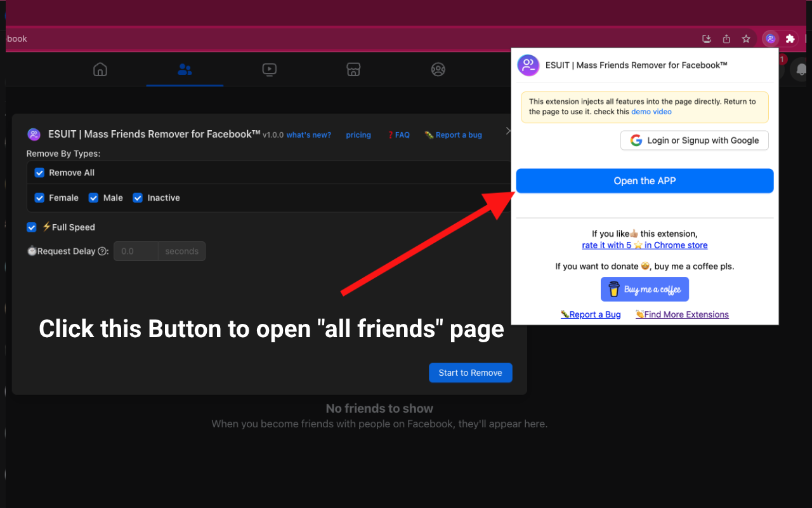Viewport: 812px width, 508px height.
Task: Click the share icon in the browser toolbar
Action: point(726,38)
